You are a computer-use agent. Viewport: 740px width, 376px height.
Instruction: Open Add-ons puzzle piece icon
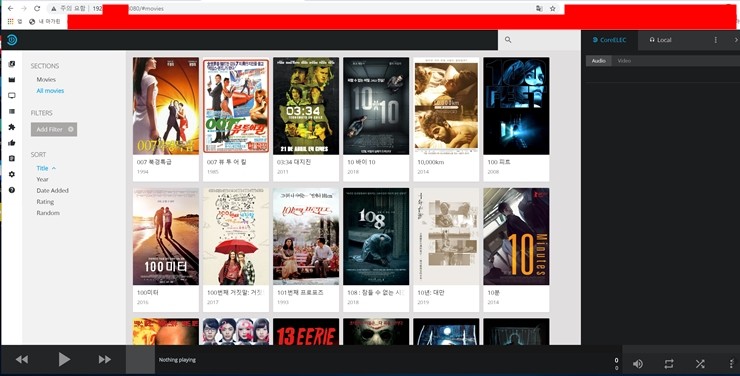point(12,127)
